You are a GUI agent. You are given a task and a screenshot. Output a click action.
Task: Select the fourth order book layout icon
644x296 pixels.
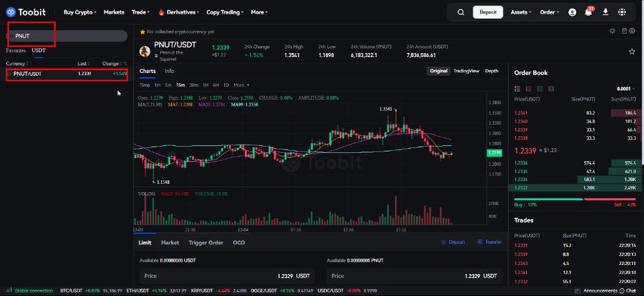click(x=551, y=89)
